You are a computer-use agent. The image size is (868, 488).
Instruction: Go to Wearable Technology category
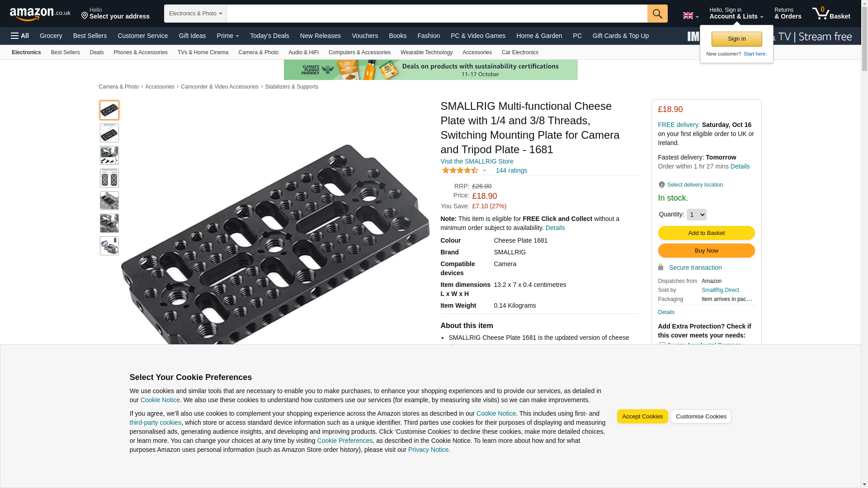point(426,52)
